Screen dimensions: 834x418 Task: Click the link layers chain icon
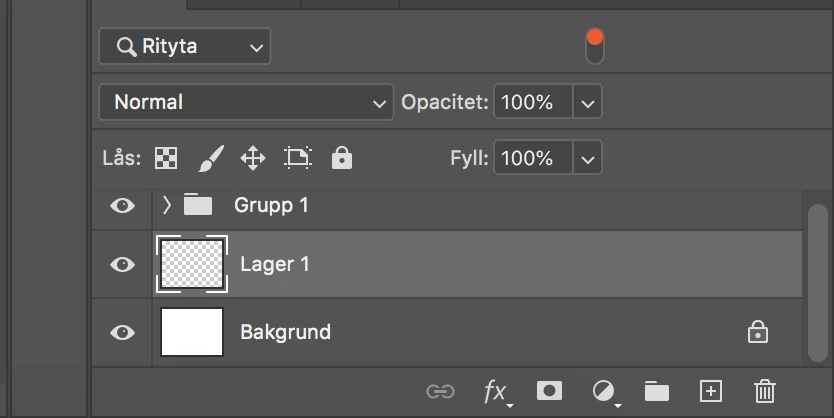point(440,391)
